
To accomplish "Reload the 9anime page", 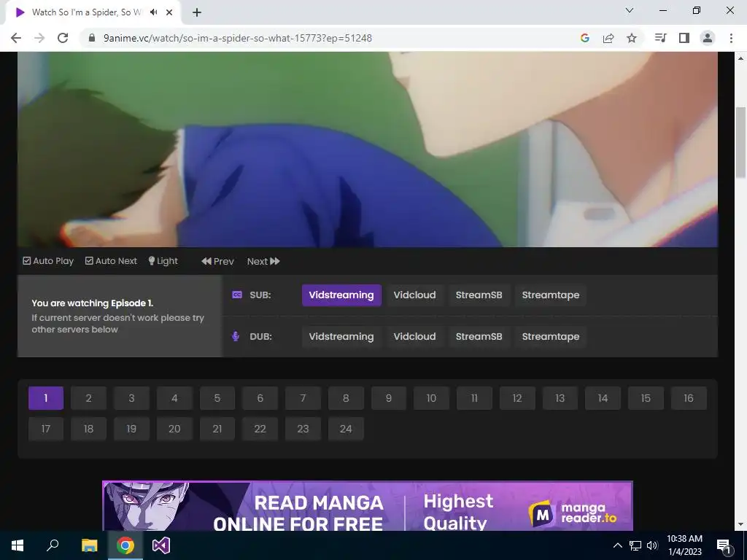I will point(63,38).
